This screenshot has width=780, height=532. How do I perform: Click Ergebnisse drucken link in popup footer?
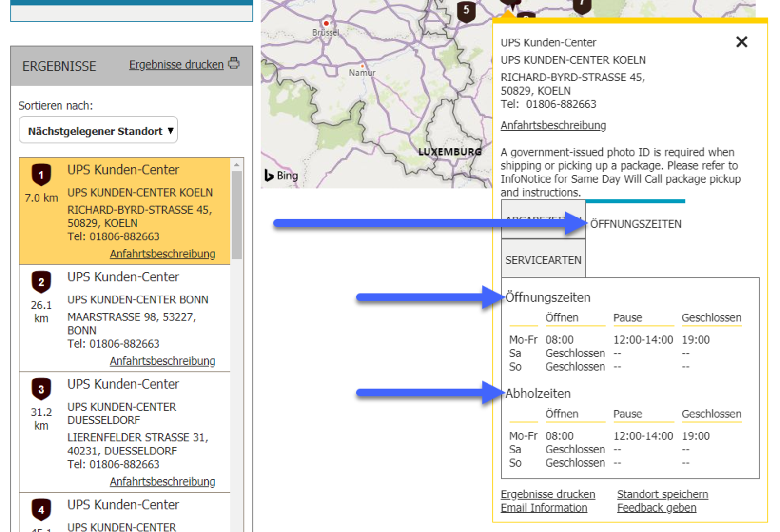click(x=548, y=494)
